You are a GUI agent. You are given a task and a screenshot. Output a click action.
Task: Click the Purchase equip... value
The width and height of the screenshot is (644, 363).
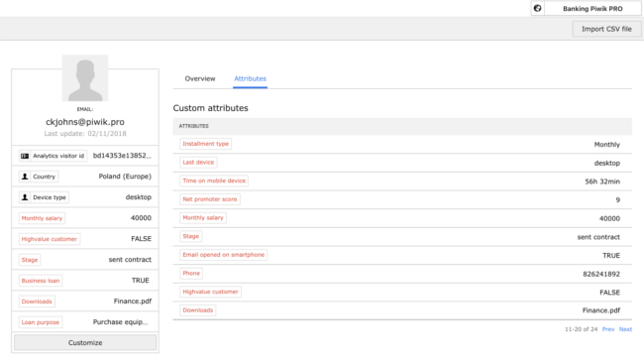120,322
